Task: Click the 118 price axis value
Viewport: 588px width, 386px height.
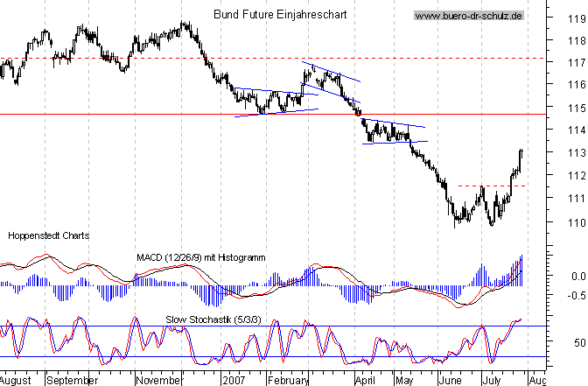Action: (x=577, y=40)
